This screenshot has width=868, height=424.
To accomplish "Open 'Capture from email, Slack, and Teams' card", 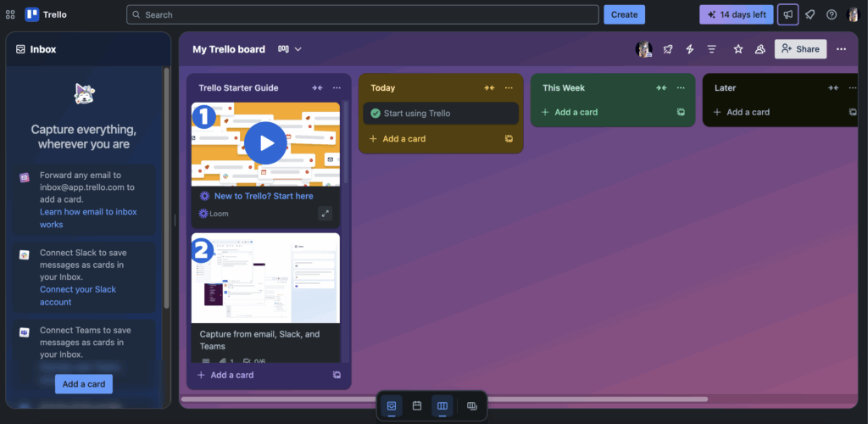I will (x=259, y=340).
